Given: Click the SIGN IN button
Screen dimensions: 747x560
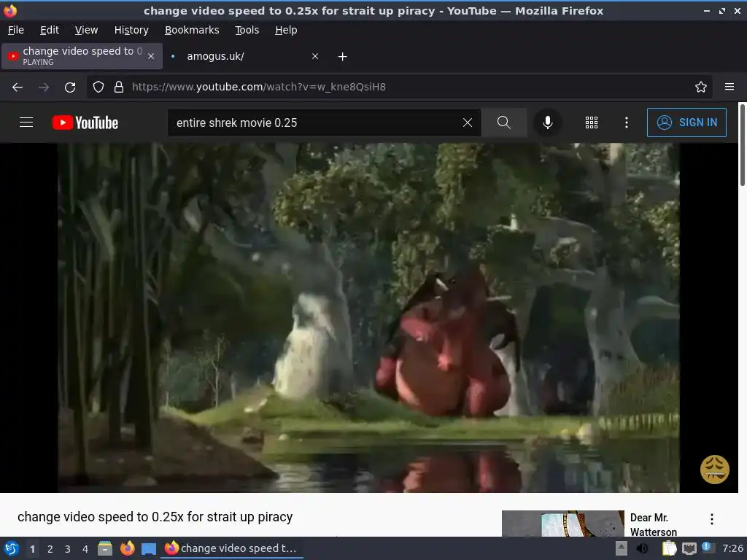Looking at the screenshot, I should click(686, 122).
